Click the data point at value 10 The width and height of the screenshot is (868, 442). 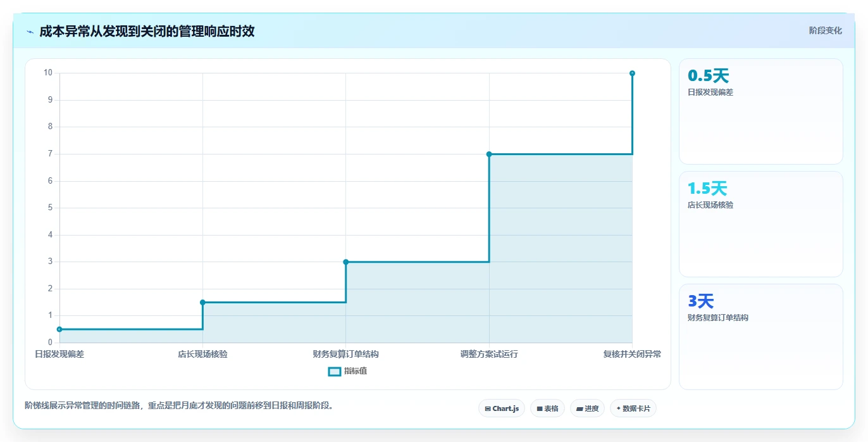click(x=632, y=73)
